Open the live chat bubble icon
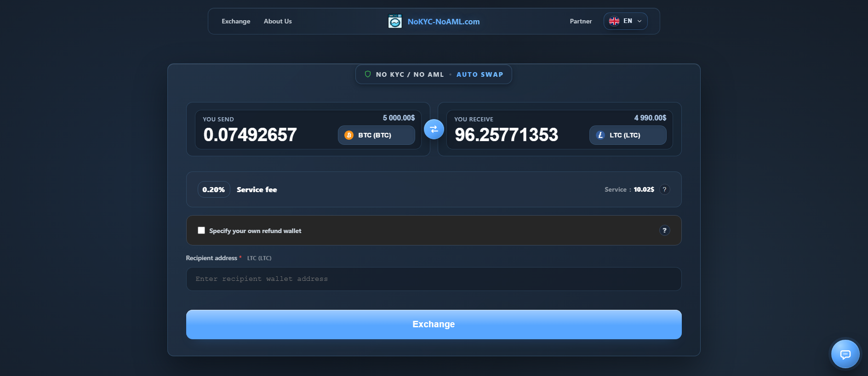This screenshot has width=868, height=376. click(845, 354)
